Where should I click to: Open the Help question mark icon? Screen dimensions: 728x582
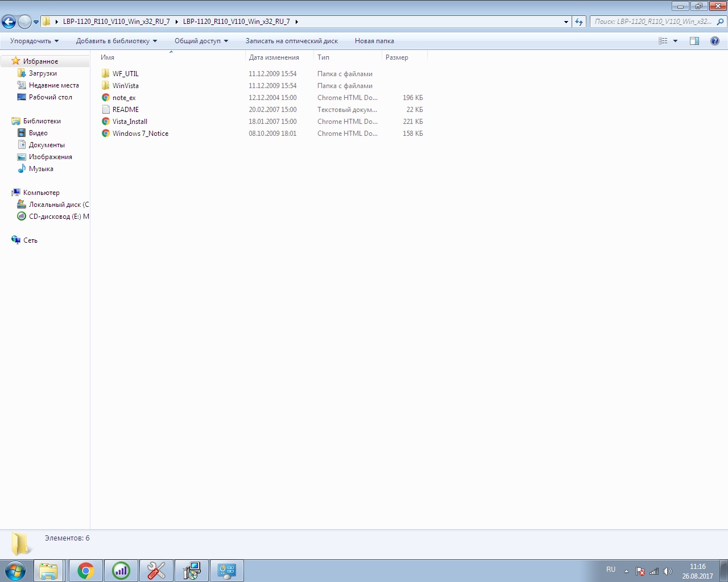point(715,41)
